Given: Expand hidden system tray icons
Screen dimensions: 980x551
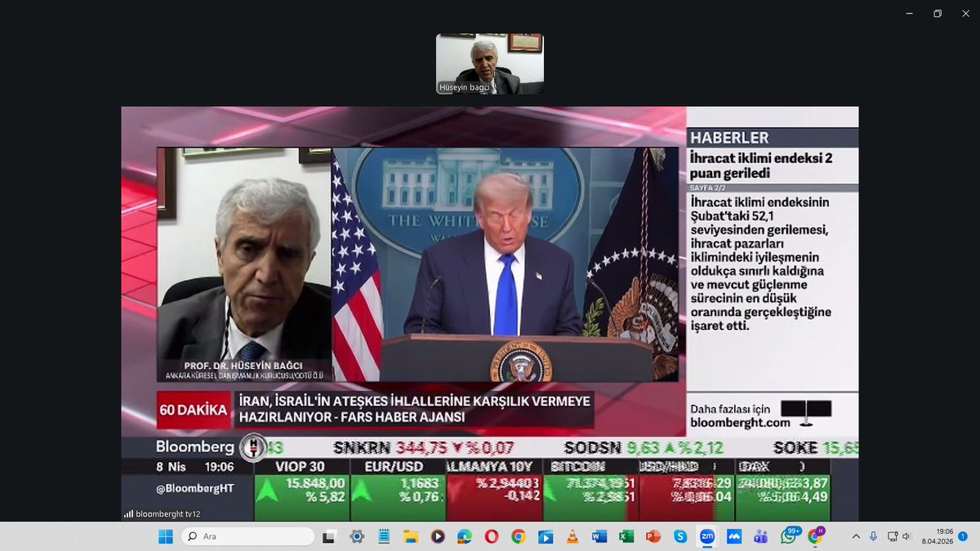Looking at the screenshot, I should [856, 537].
